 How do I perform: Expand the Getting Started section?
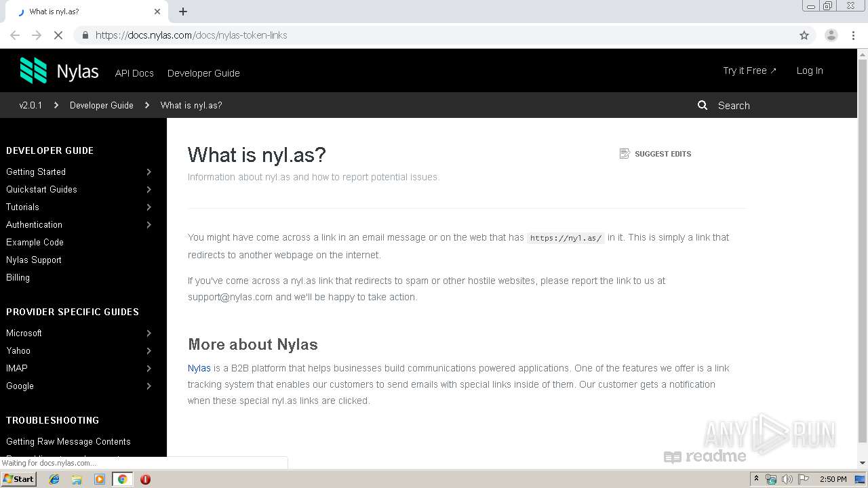coord(149,172)
